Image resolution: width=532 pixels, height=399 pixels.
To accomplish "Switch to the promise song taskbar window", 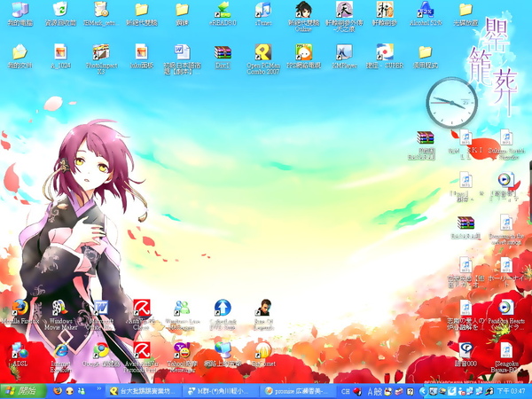I will (x=297, y=391).
